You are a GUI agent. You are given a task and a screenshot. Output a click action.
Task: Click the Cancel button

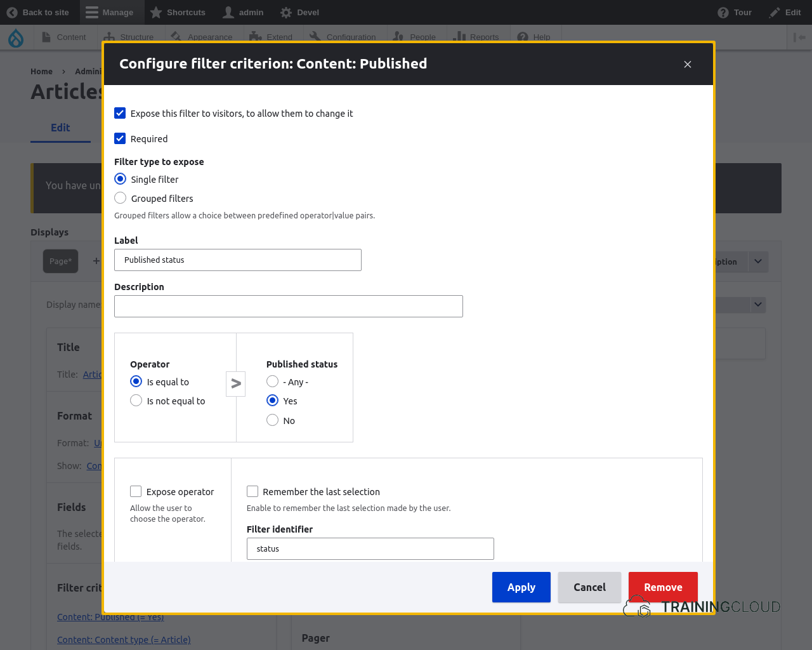590,587
